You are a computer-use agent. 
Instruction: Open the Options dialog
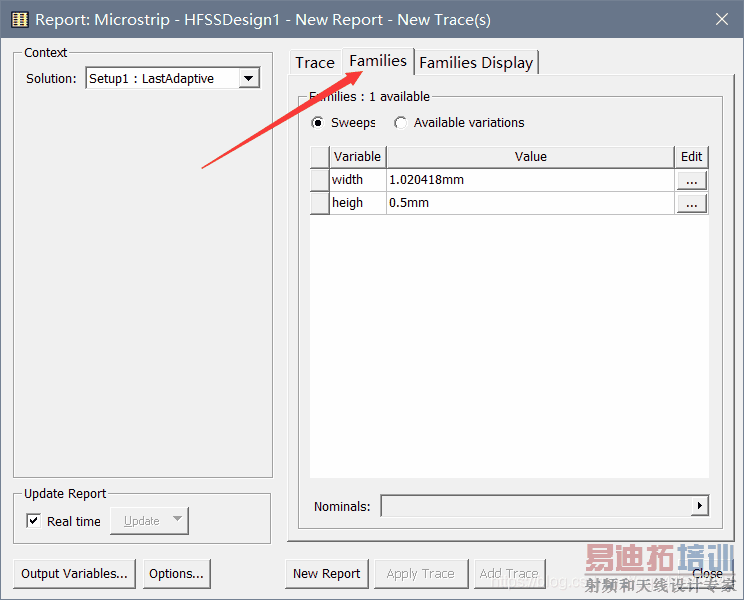tap(177, 573)
